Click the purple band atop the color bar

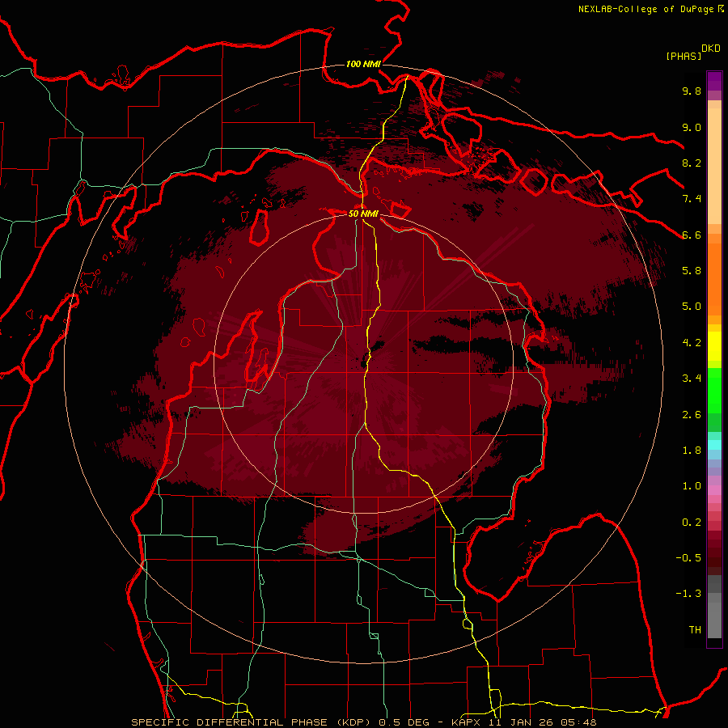(x=714, y=81)
